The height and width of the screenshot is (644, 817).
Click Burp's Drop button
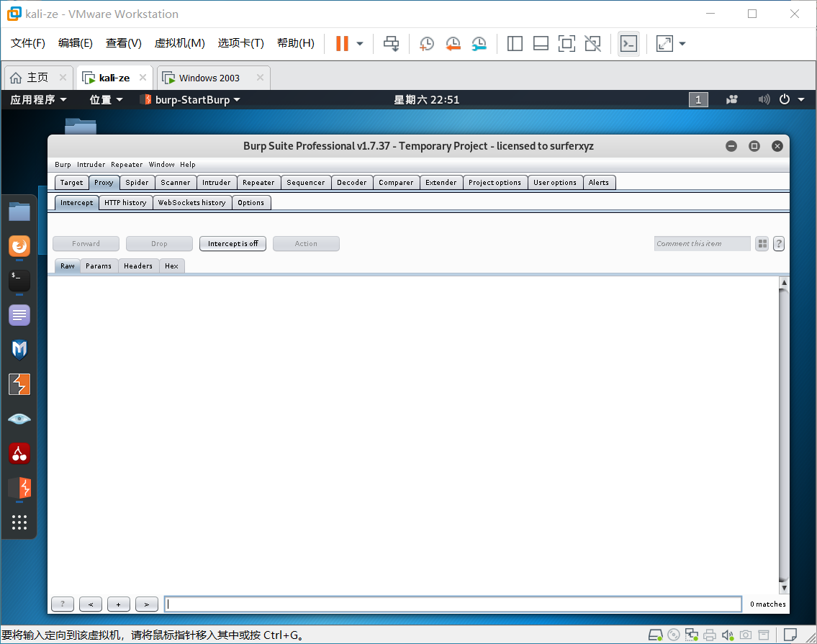pyautogui.click(x=159, y=243)
